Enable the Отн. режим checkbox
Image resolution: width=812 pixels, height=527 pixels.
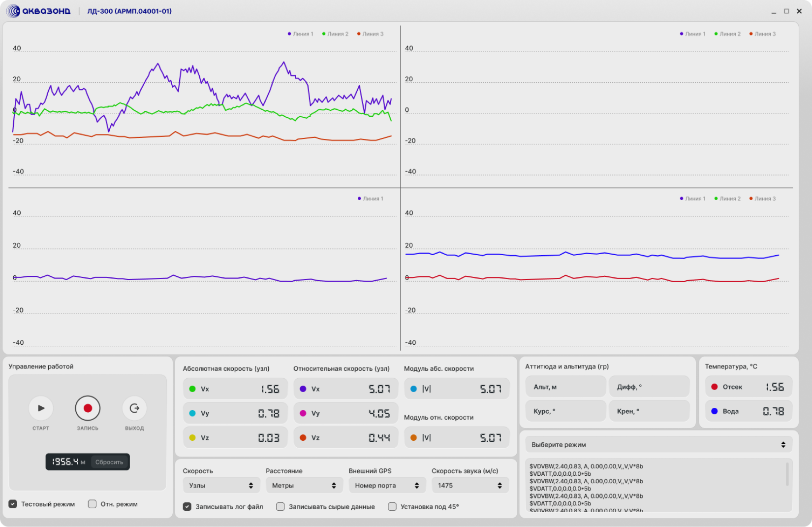(x=92, y=504)
